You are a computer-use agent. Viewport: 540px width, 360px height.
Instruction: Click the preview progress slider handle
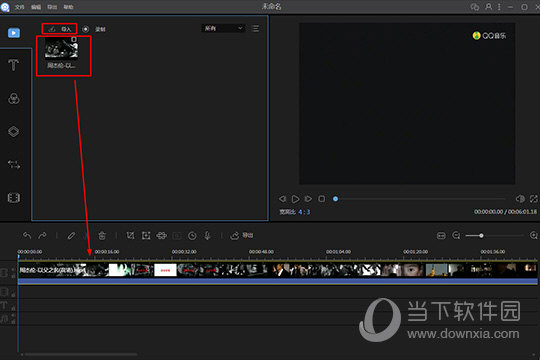pyautogui.click(x=335, y=199)
